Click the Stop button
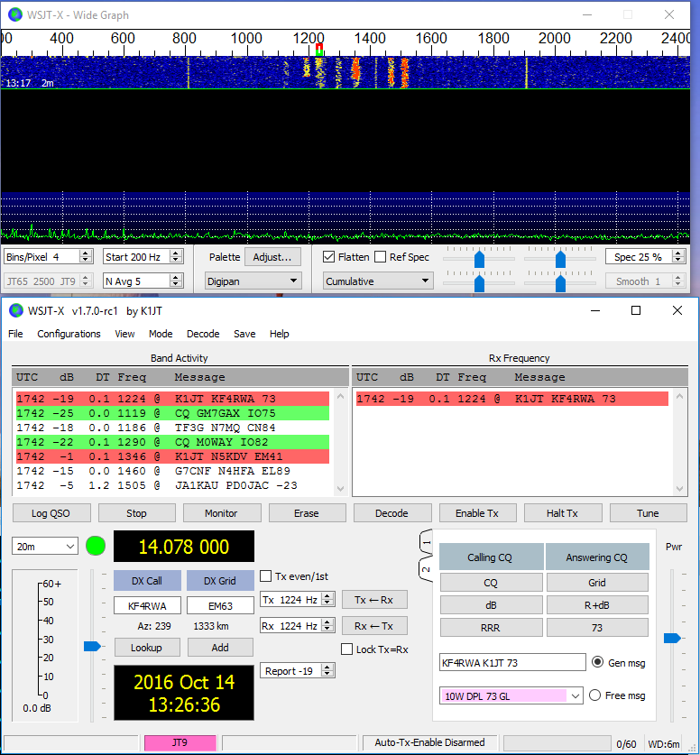The width and height of the screenshot is (700, 755). (x=137, y=513)
